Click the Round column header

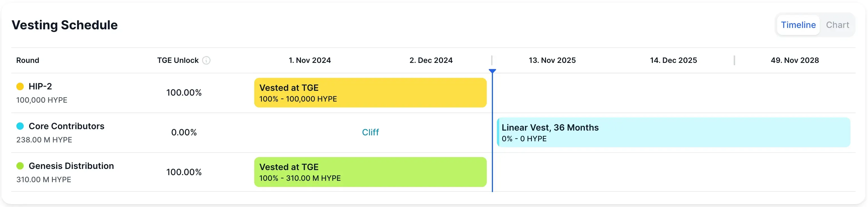pyautogui.click(x=28, y=61)
